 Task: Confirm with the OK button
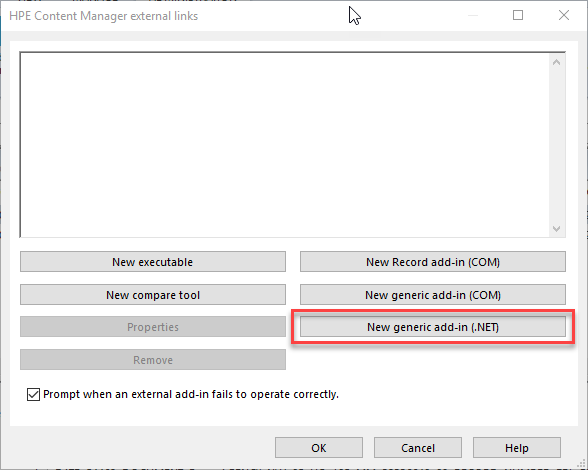[x=319, y=447]
